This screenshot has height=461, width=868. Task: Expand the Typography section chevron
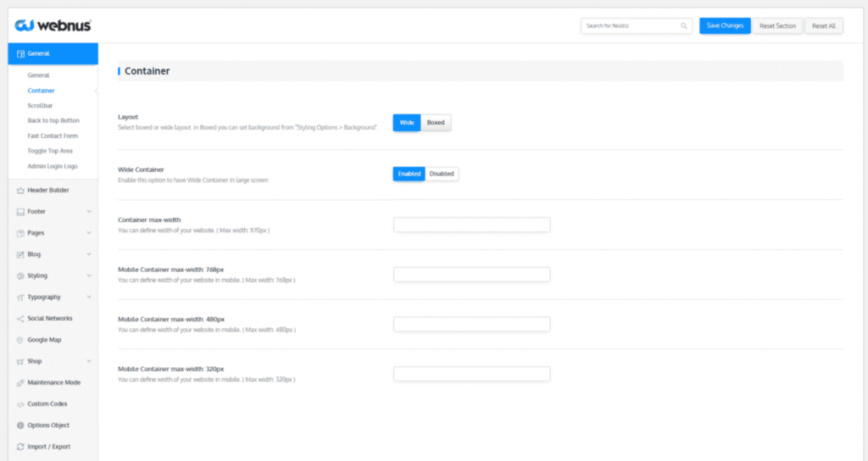click(88, 297)
